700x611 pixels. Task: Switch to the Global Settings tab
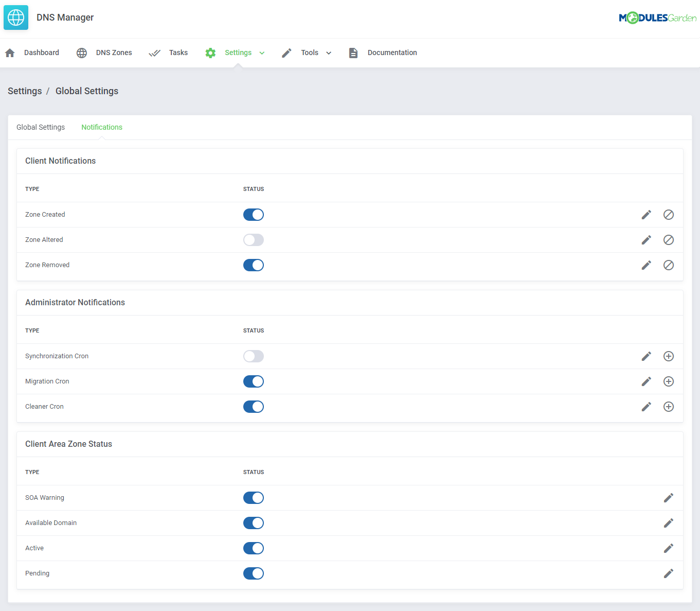tap(41, 127)
